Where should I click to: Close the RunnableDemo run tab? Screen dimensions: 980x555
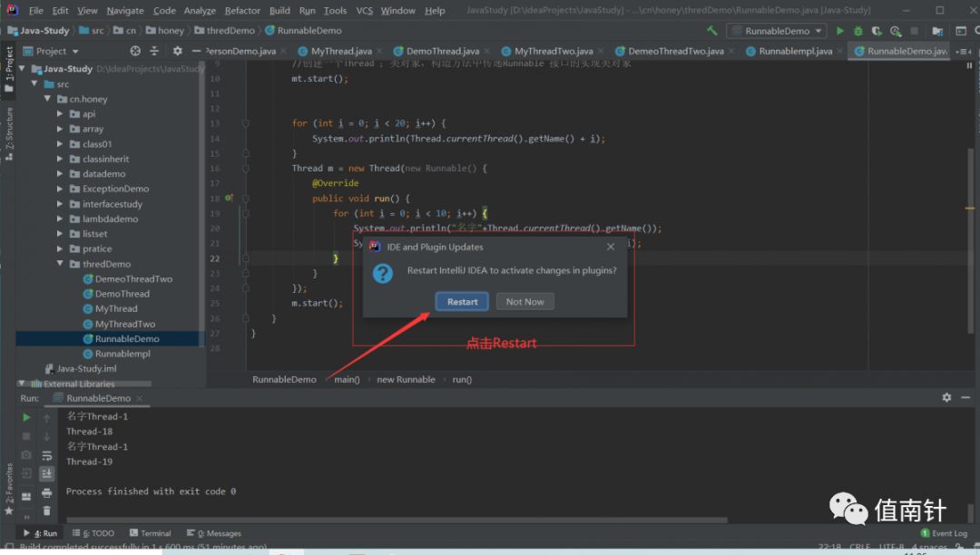pos(140,398)
